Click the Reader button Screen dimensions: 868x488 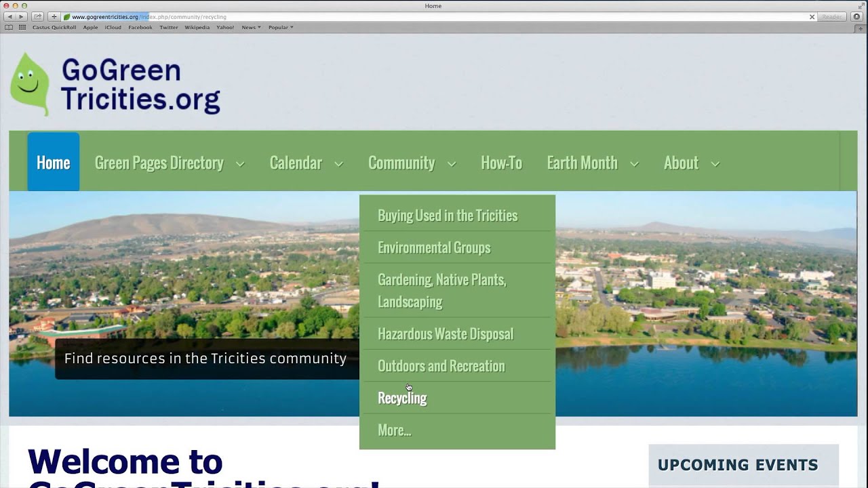[x=832, y=17]
